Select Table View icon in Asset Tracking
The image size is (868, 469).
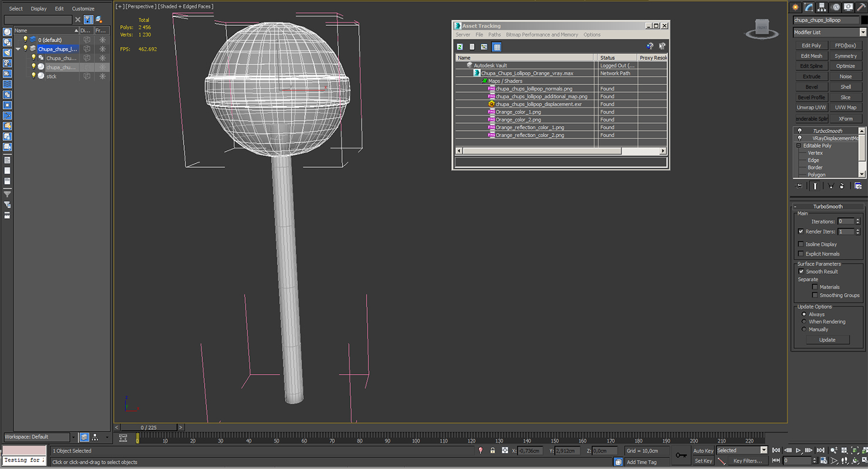point(497,46)
